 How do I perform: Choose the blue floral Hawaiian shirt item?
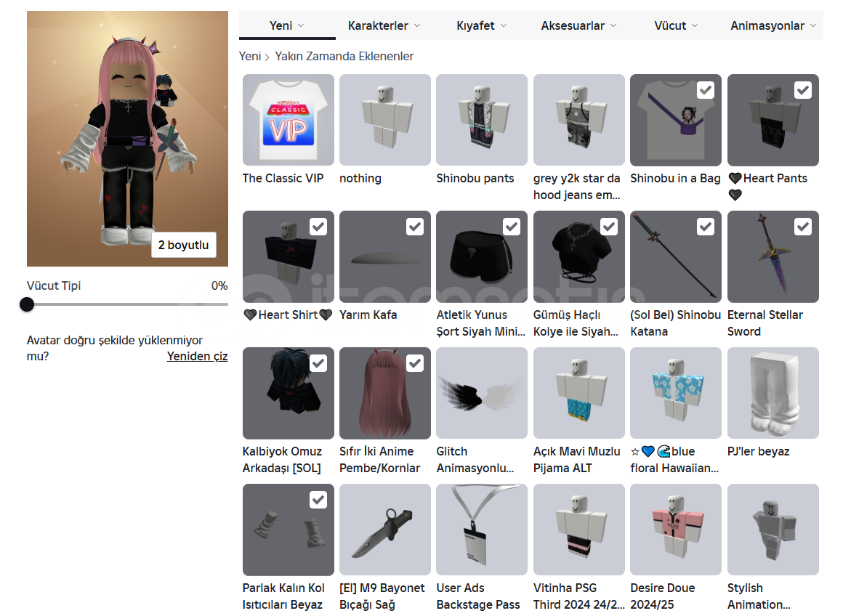676,393
